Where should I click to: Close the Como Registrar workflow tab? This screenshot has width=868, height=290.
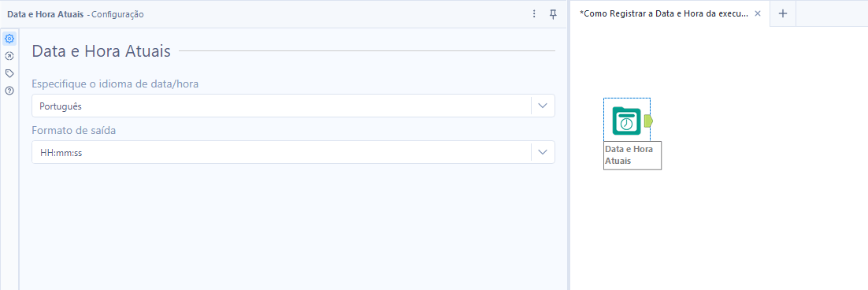(758, 14)
